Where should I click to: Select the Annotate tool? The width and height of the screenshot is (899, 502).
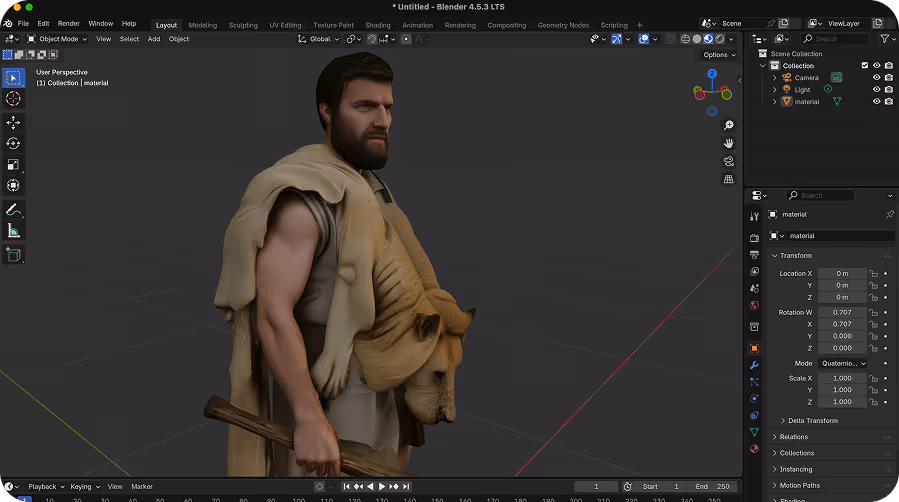click(13, 210)
